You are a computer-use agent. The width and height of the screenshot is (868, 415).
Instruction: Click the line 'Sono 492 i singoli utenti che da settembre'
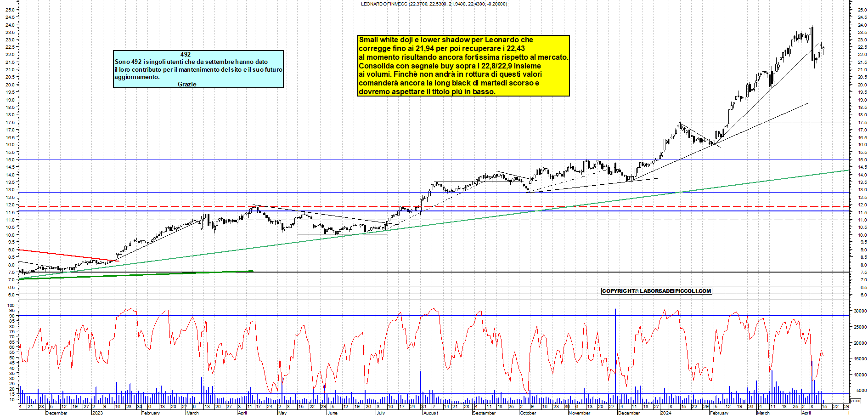[191, 62]
